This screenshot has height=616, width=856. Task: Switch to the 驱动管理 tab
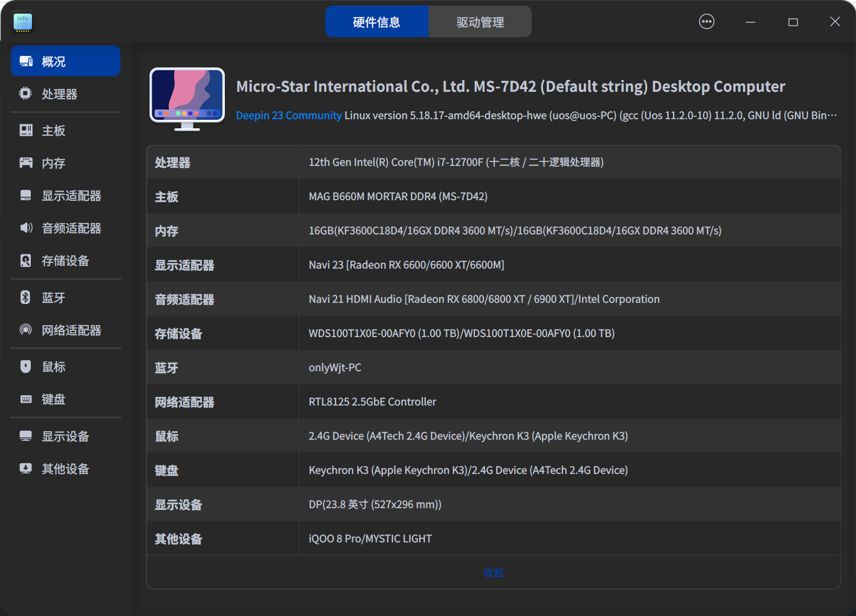(479, 21)
